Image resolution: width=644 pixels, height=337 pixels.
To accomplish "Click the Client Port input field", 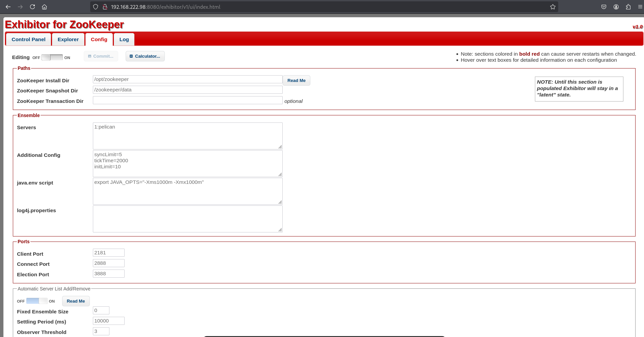I will tap(108, 253).
